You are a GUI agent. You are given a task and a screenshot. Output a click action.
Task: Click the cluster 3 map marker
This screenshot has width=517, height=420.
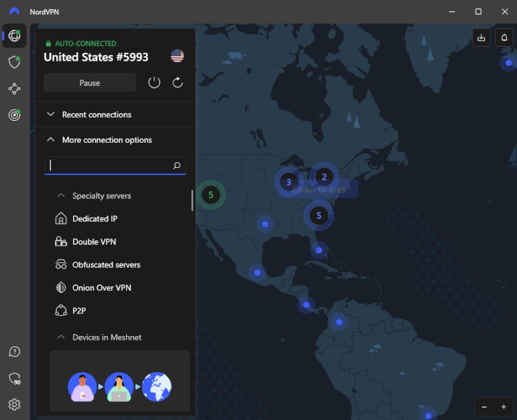(288, 182)
